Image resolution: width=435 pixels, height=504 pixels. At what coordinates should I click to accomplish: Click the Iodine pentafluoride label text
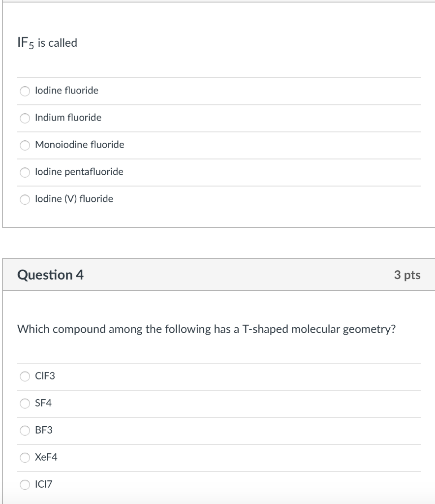pyautogui.click(x=79, y=172)
